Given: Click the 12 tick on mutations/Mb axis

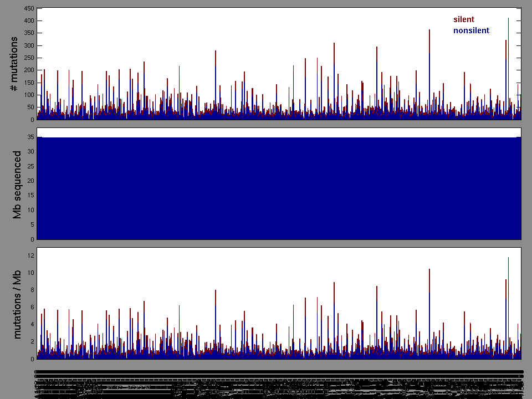Looking at the screenshot, I should pyautogui.click(x=30, y=255).
